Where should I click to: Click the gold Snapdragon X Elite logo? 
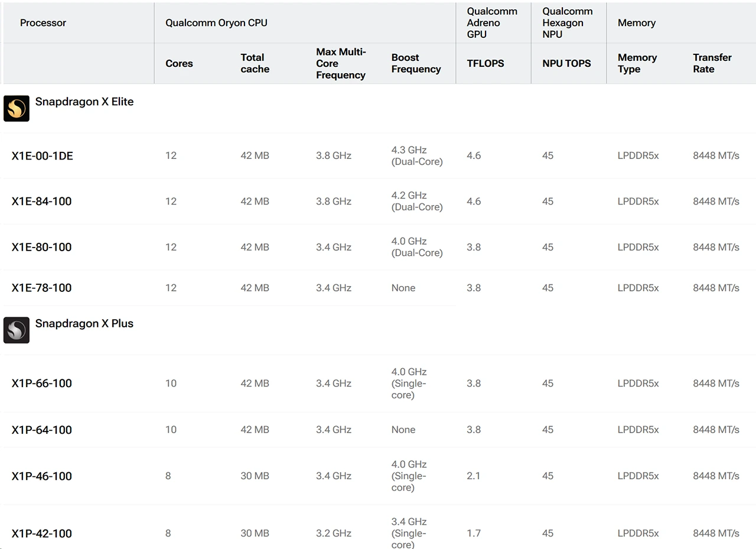[17, 109]
